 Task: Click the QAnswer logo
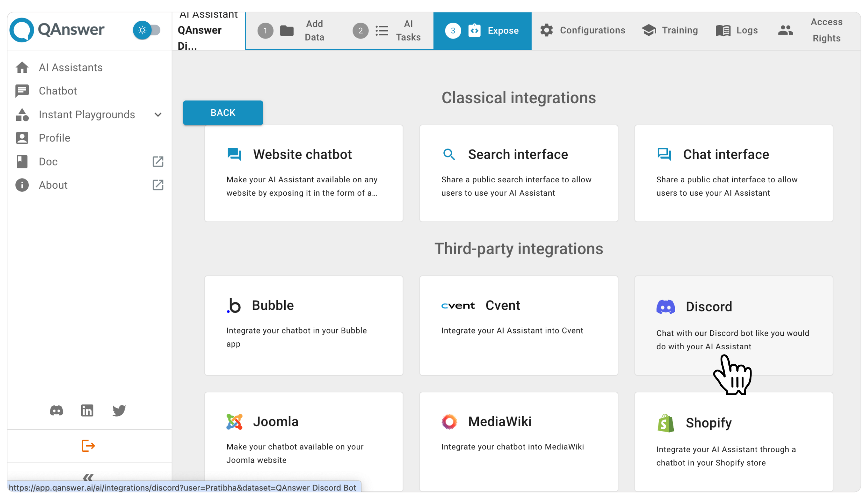pos(57,30)
